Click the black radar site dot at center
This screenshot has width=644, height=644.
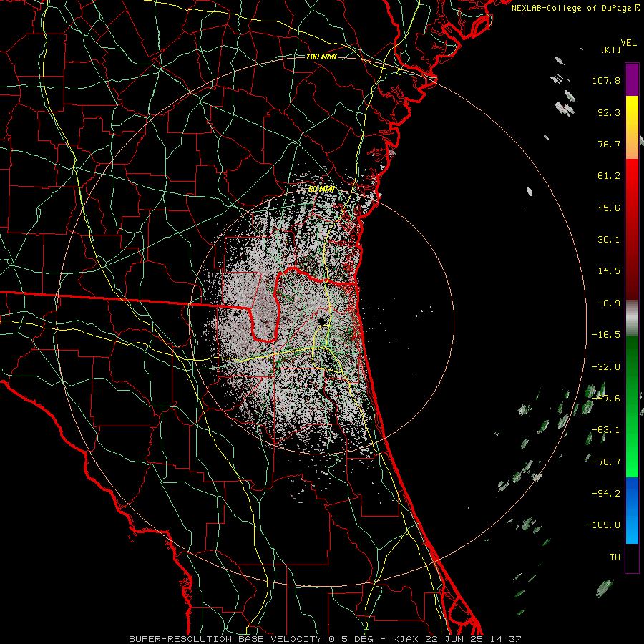321,321
